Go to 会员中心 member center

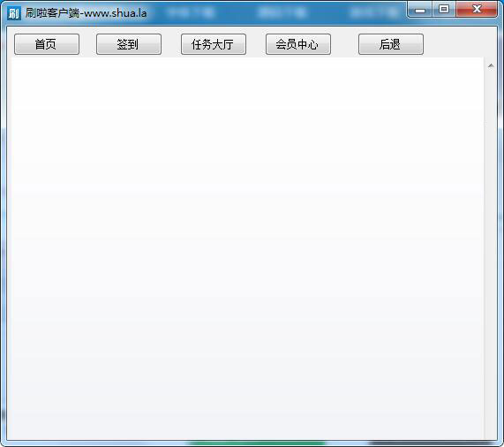(x=298, y=44)
